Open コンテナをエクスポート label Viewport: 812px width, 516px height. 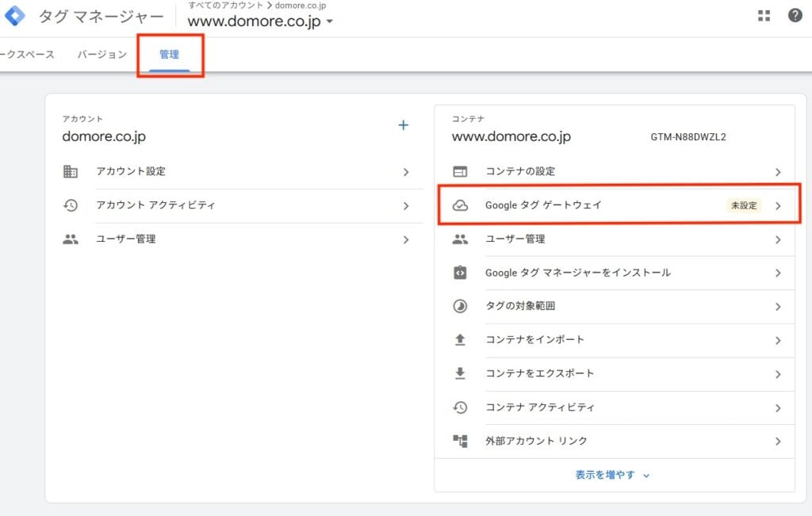point(539,373)
